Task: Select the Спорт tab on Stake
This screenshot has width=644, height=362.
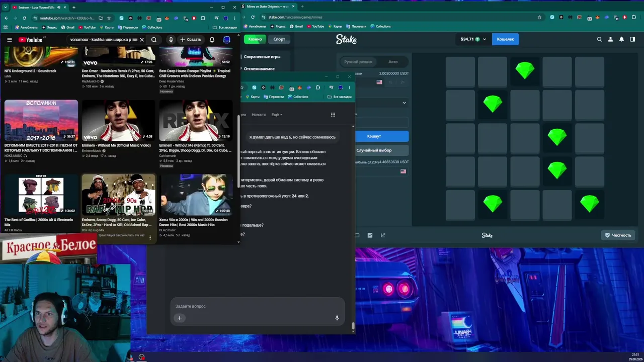Action: 279,39
